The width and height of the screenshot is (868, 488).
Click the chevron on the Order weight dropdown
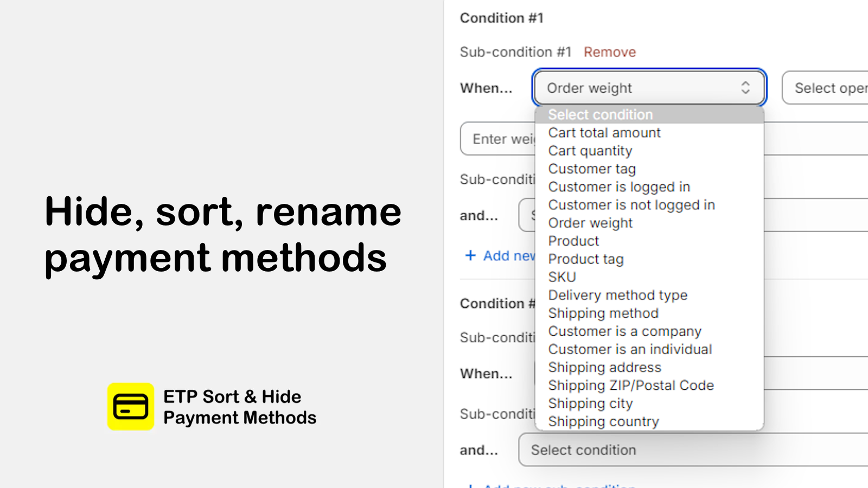click(746, 87)
